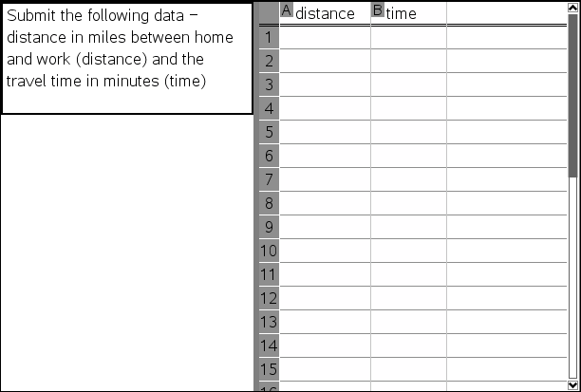Click the column B letter marker
The image size is (581, 392).
click(x=377, y=9)
